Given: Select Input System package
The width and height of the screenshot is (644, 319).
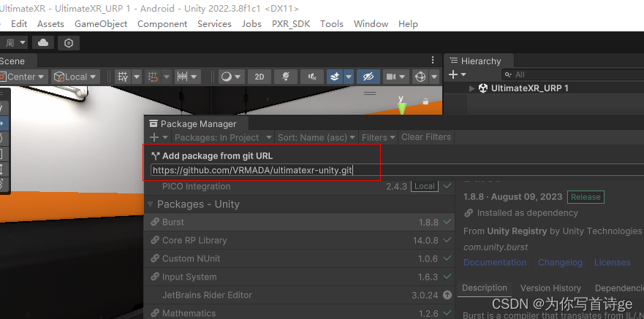Looking at the screenshot, I should [x=300, y=277].
